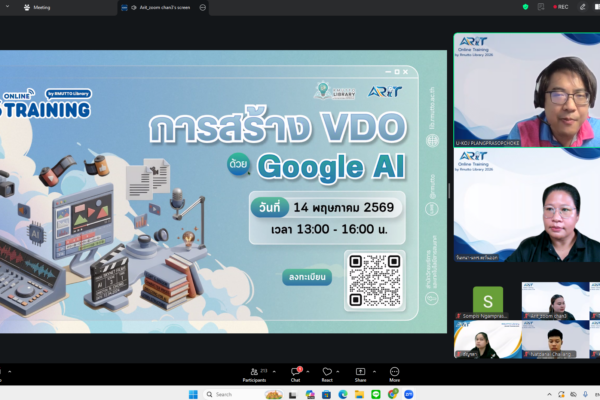This screenshot has height=400, width=600.
Task: Show hidden system tray icons
Action: click(x=549, y=394)
